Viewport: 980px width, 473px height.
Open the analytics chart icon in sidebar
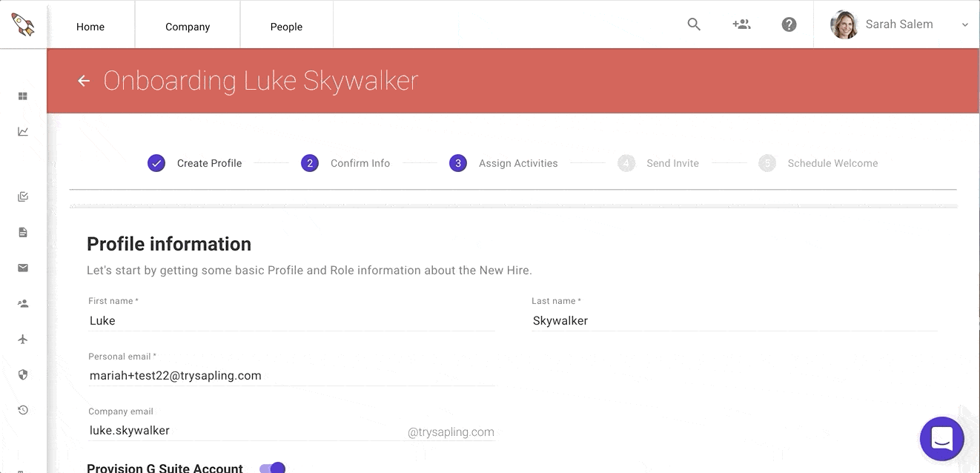tap(23, 131)
